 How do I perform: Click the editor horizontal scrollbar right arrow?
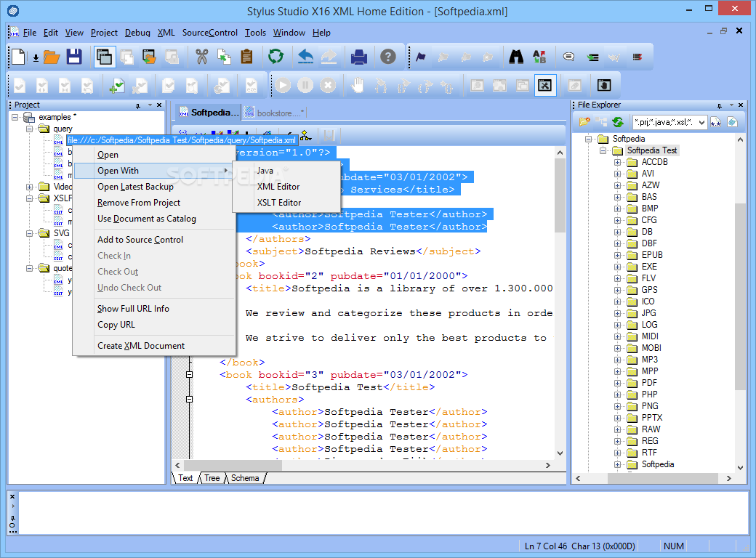547,465
